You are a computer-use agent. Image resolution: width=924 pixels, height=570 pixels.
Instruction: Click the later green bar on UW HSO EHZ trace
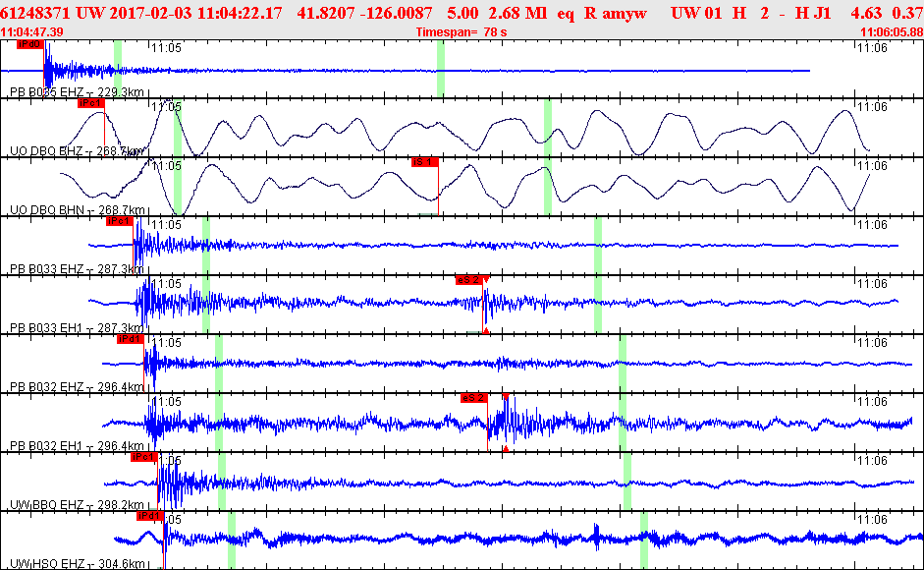(644, 540)
